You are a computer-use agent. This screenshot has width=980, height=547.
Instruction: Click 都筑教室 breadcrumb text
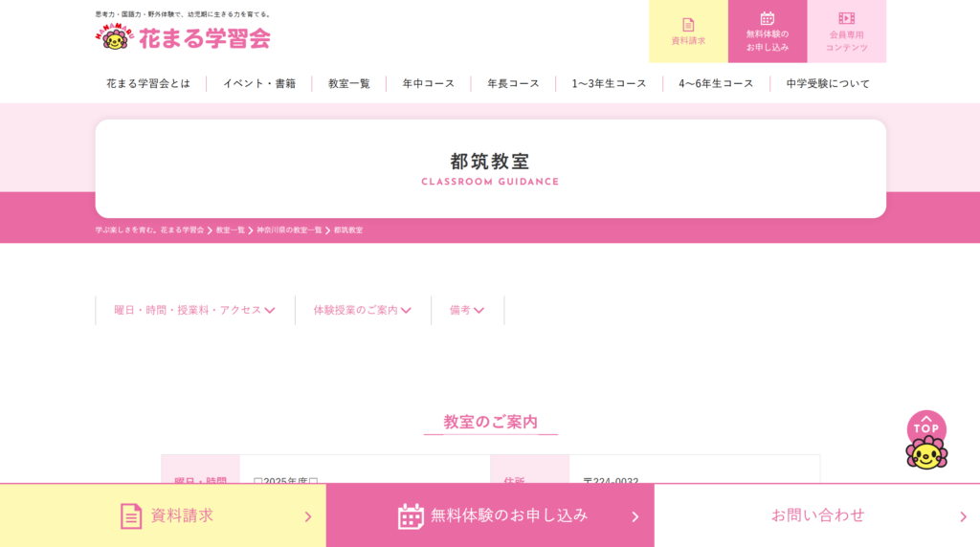(348, 230)
